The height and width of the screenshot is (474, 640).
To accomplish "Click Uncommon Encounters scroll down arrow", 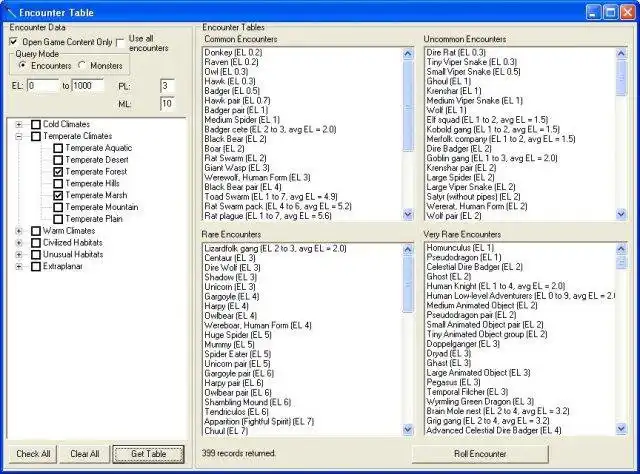I will click(x=621, y=214).
